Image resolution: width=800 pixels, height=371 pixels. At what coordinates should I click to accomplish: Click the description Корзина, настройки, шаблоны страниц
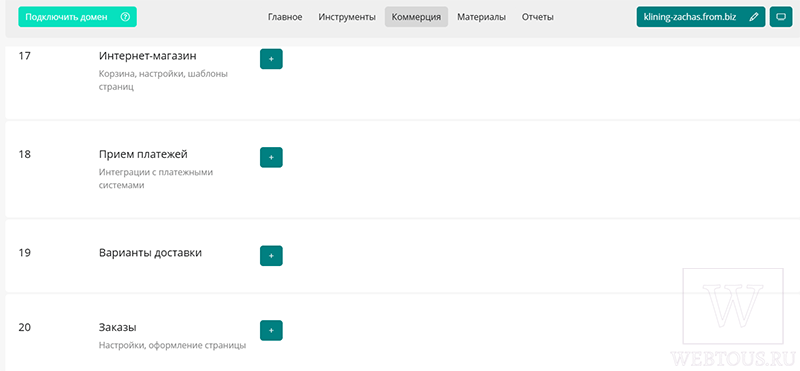(x=163, y=80)
